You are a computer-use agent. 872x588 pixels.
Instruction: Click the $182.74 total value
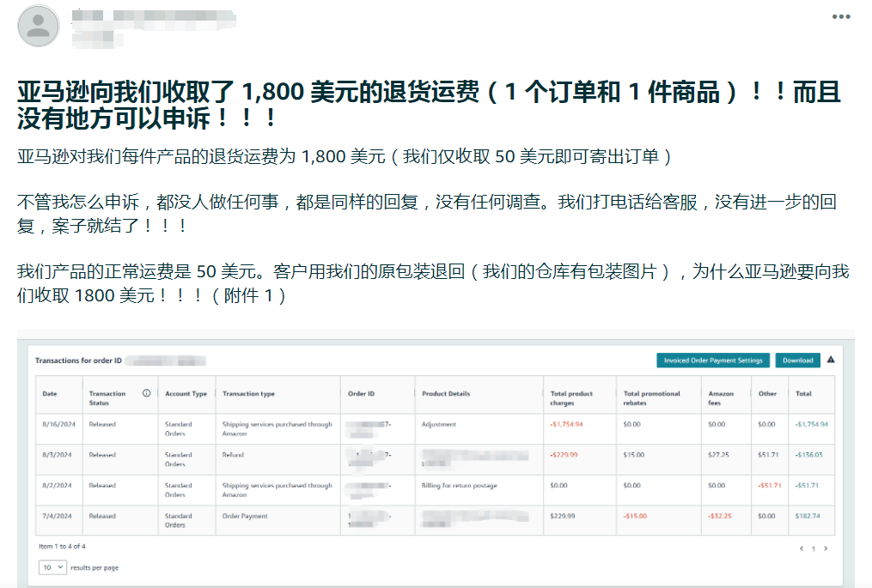(808, 516)
